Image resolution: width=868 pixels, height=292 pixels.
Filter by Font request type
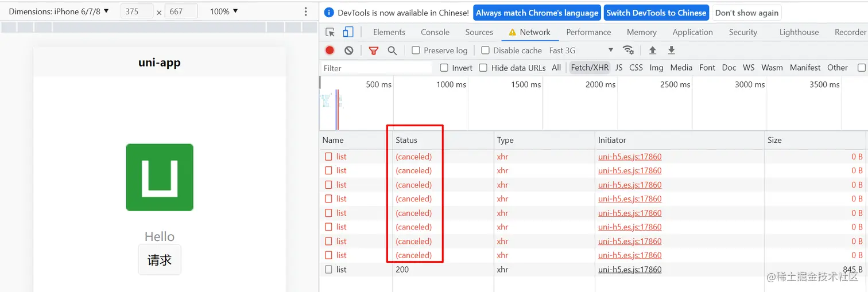[707, 68]
